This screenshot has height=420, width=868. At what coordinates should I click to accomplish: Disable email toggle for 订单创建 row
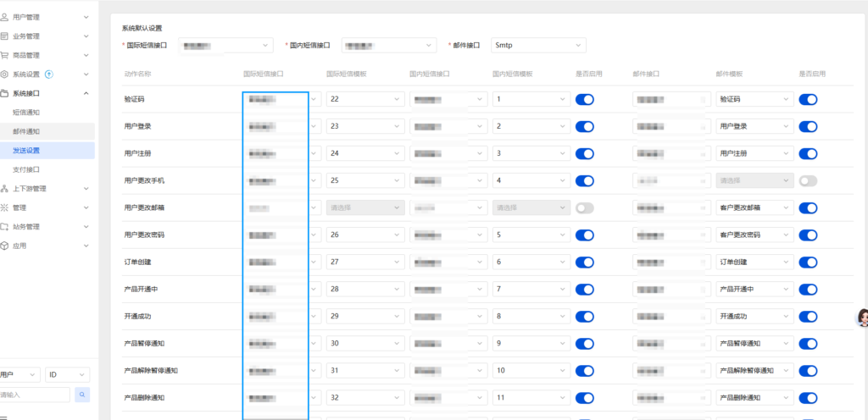click(808, 262)
